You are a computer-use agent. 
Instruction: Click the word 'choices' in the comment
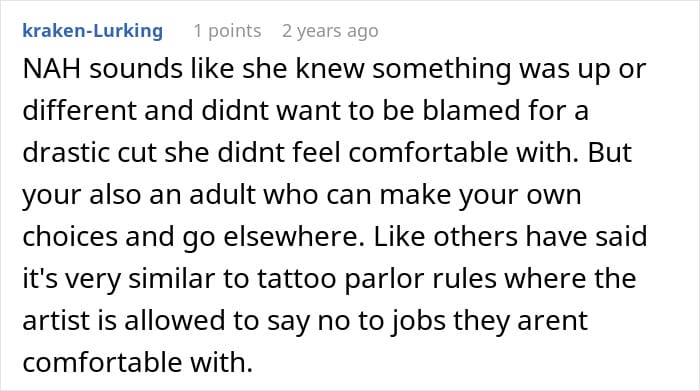[70, 237]
